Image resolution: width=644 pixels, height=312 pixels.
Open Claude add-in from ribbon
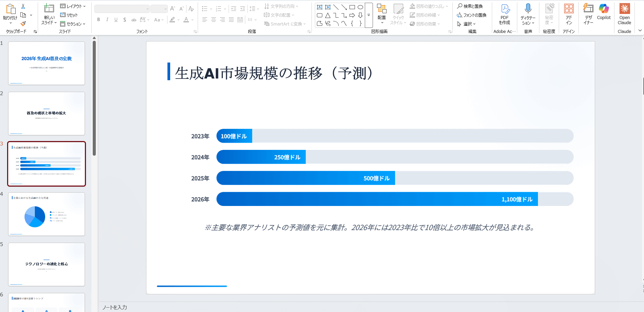(x=624, y=14)
